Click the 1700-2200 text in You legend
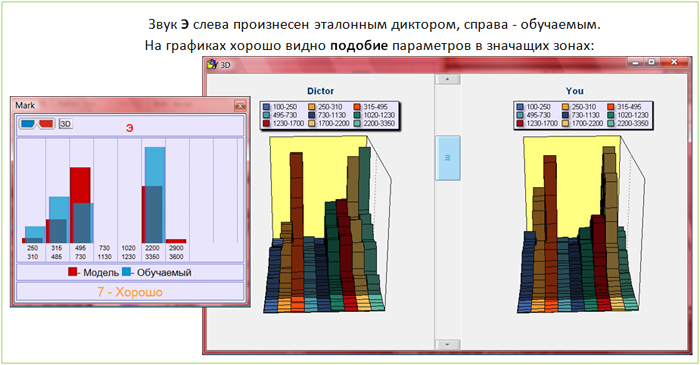The width and height of the screenshot is (700, 365). coord(587,123)
